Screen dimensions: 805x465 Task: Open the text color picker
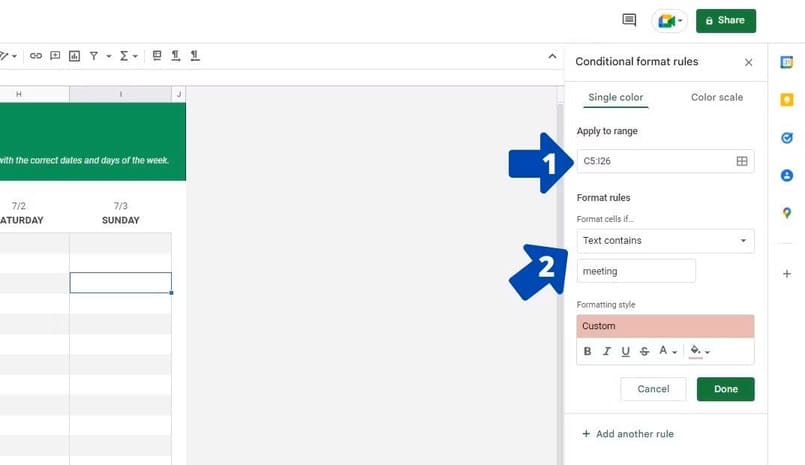(x=667, y=352)
